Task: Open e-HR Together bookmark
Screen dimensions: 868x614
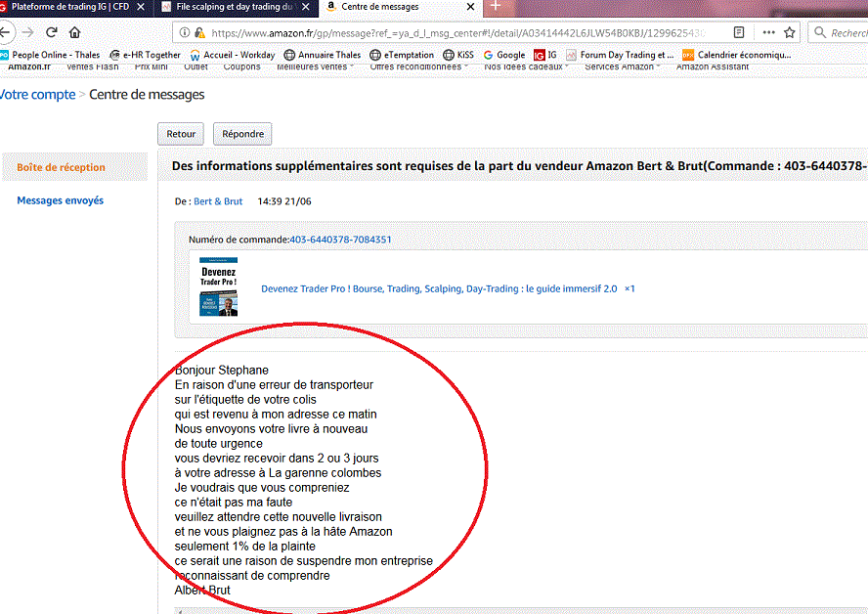Action: click(145, 55)
